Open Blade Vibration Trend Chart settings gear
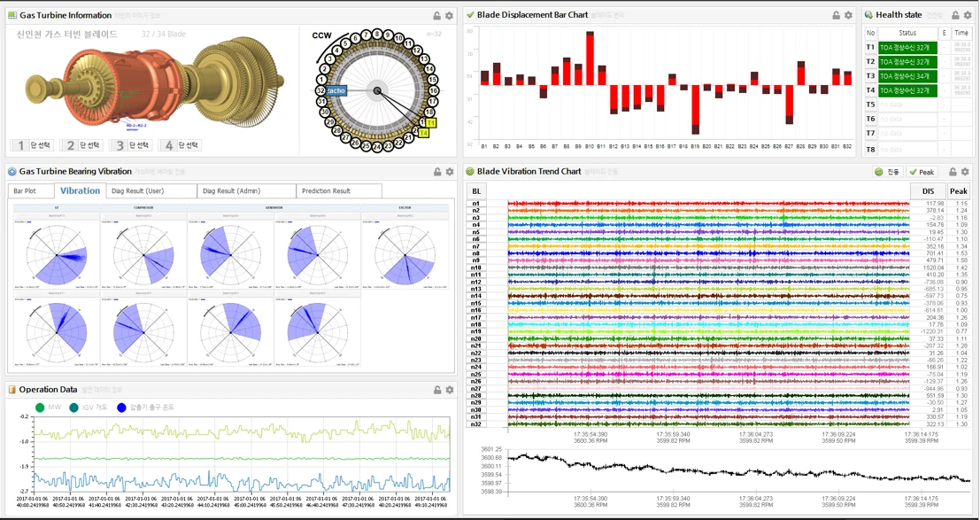 965,172
